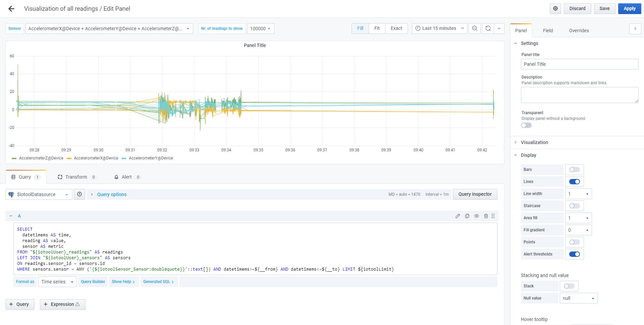Image resolution: width=644 pixels, height=325 pixels.
Task: Click the Transform tab icon
Action: coord(60,177)
